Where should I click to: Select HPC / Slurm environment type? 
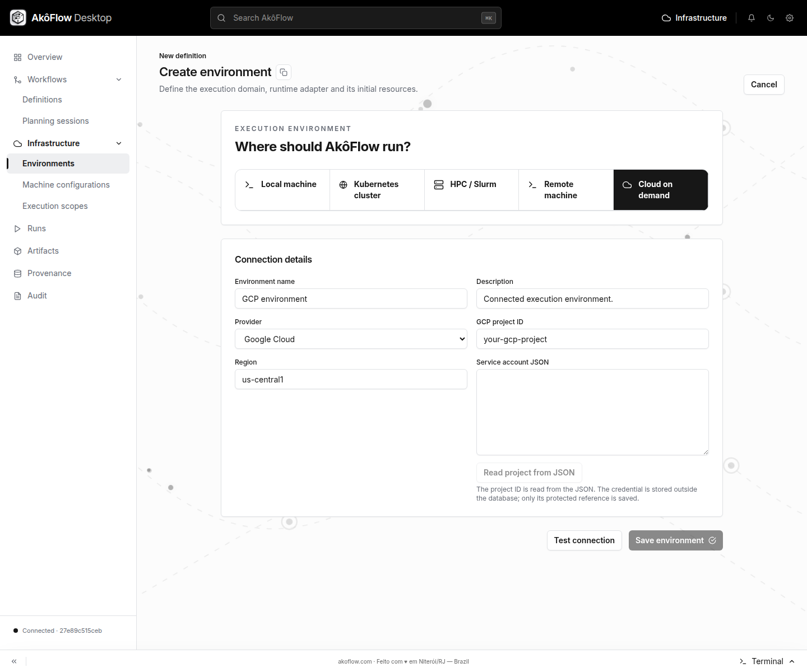click(x=471, y=190)
